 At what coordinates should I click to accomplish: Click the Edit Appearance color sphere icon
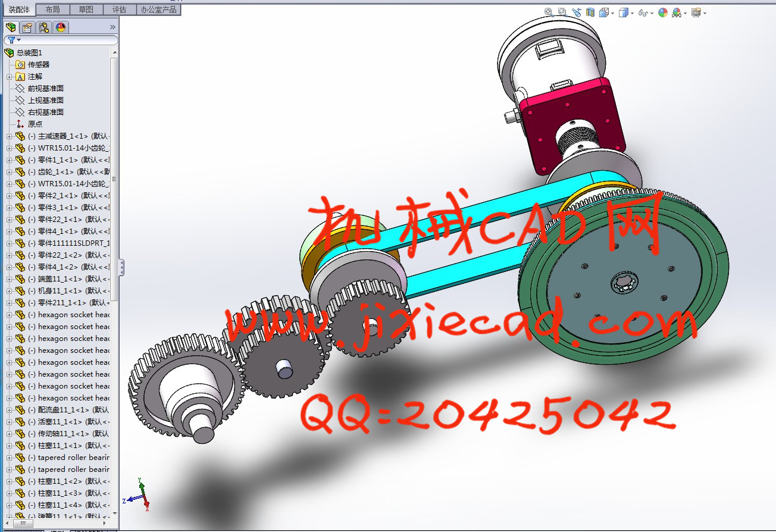click(662, 12)
